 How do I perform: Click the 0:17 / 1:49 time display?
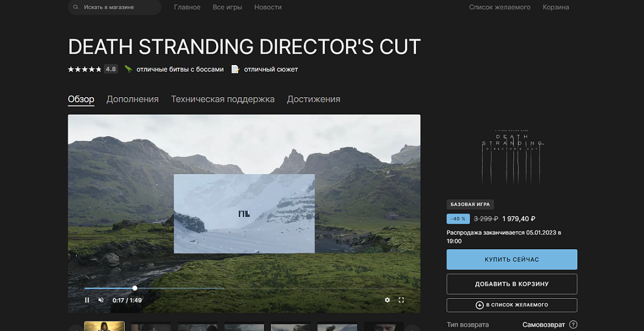[127, 300]
